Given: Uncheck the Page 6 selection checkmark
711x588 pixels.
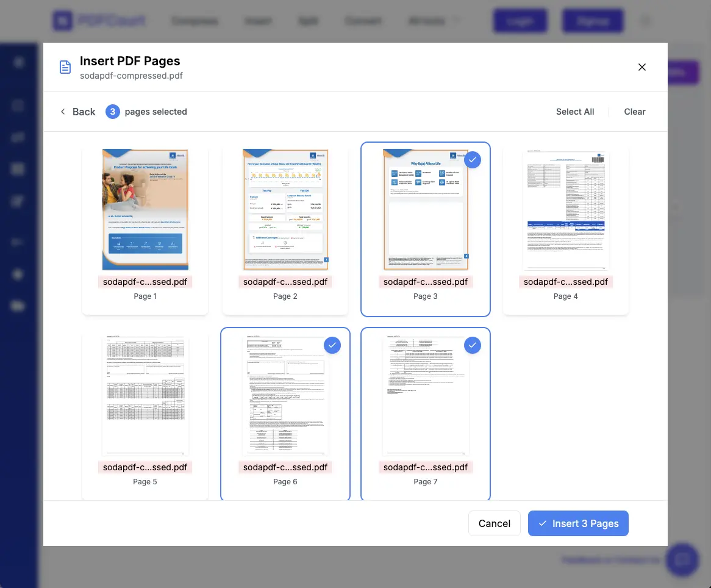Looking at the screenshot, I should click(x=332, y=345).
